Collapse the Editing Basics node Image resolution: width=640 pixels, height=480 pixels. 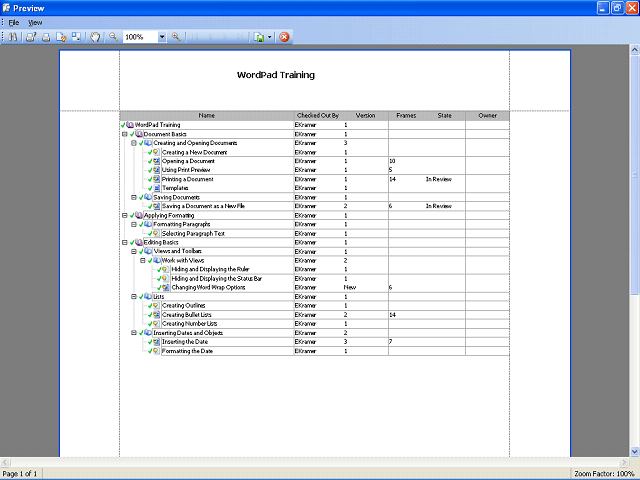tap(125, 242)
